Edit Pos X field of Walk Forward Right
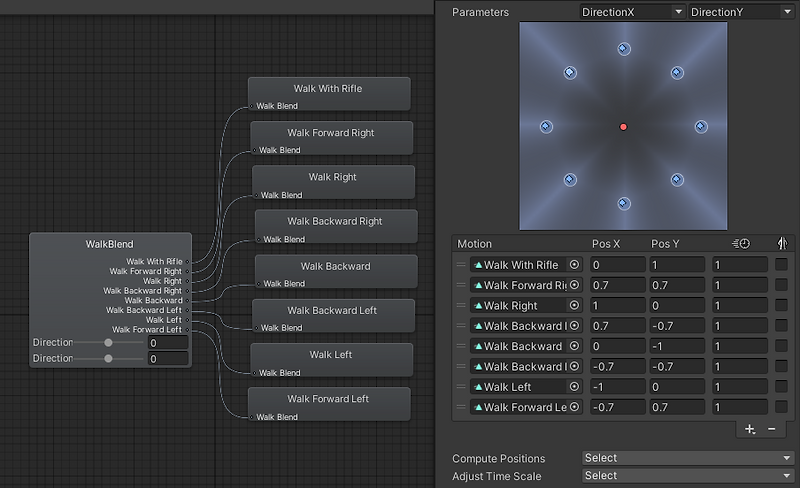The image size is (800, 488). click(x=618, y=285)
